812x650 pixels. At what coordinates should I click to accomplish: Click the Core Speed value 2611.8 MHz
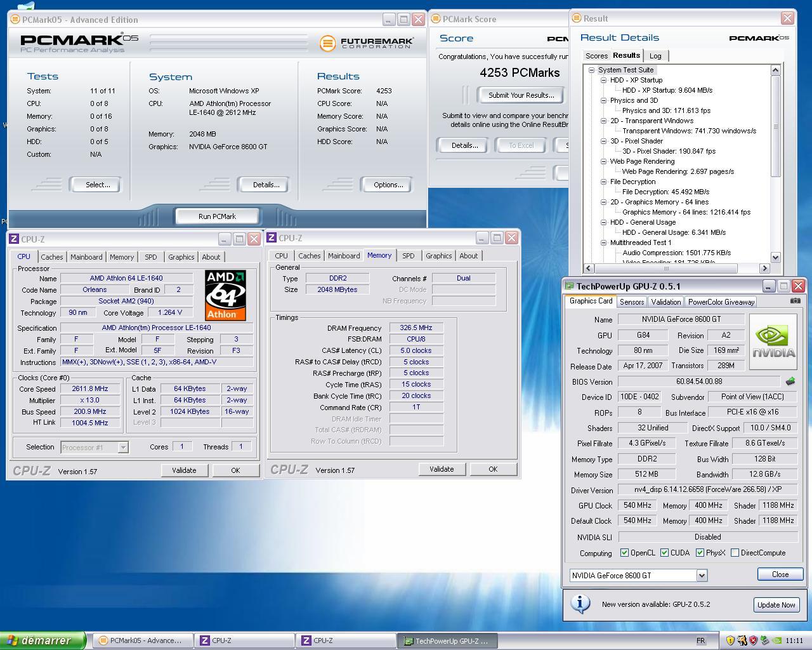[90, 388]
